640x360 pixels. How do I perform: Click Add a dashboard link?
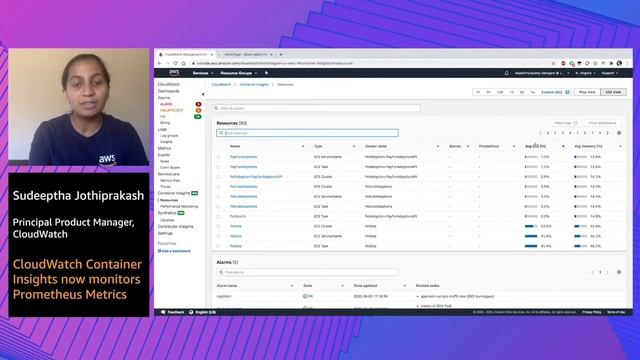pos(174,251)
